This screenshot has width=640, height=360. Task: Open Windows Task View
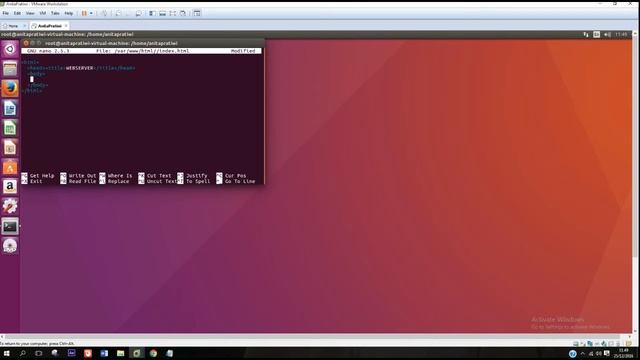click(x=38, y=353)
